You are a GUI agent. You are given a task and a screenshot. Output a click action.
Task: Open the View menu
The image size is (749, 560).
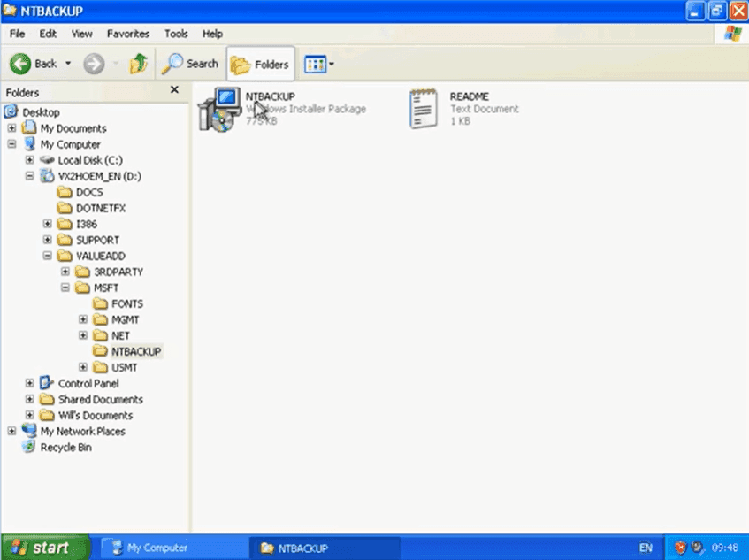coord(81,34)
